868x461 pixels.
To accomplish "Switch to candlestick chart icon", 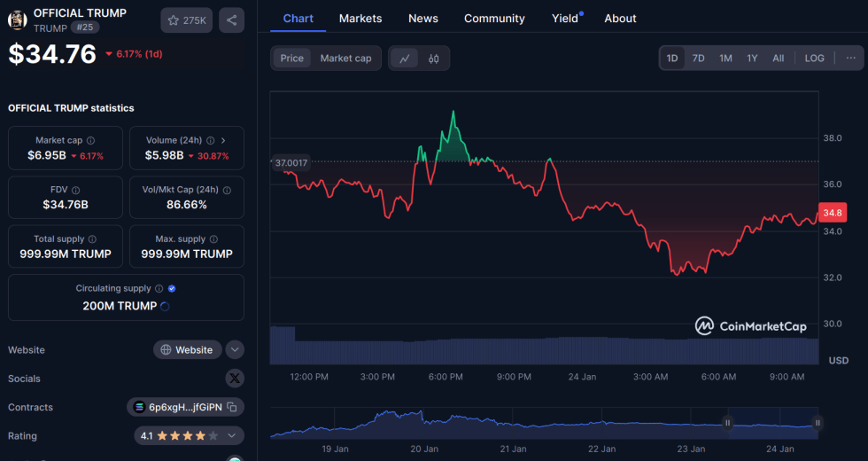I will 434,59.
